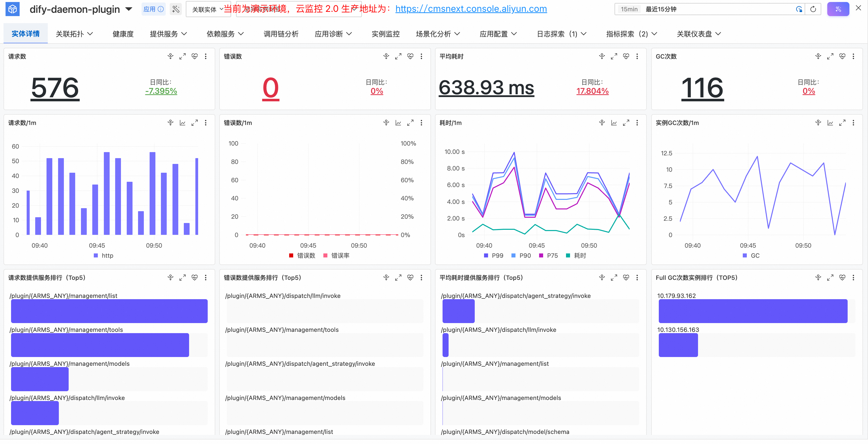Open more options menu on 请求数 panel
868x444 pixels.
pos(205,56)
